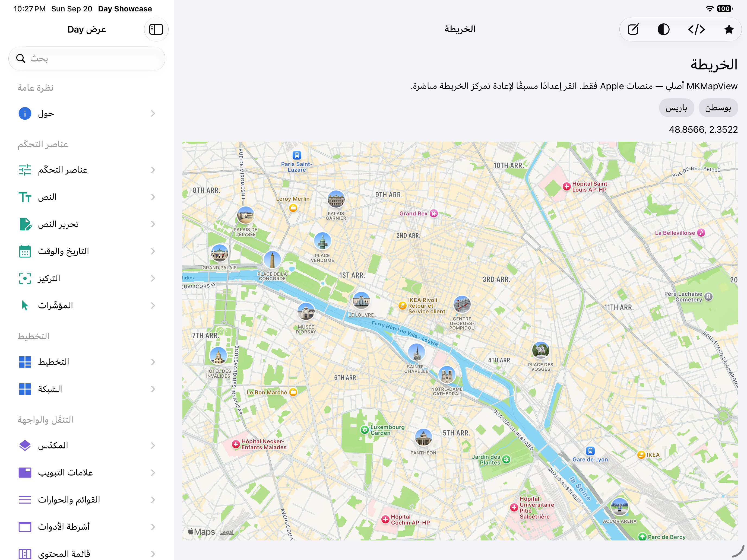Click the grid icon for الشبكة
Screen dimensions: 747x560
(25, 389)
